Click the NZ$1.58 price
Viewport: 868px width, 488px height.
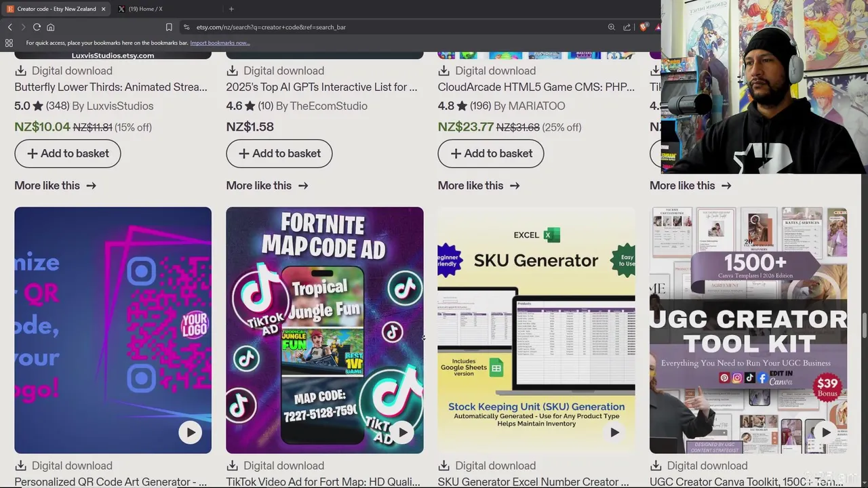click(250, 127)
